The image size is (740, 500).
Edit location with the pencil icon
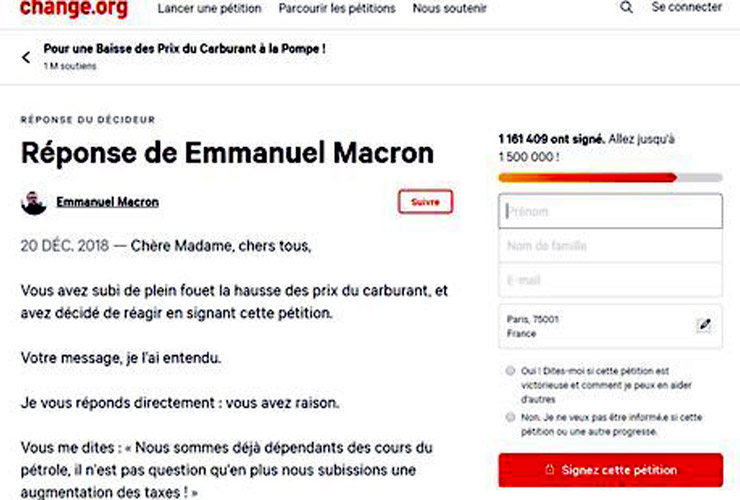click(x=704, y=325)
